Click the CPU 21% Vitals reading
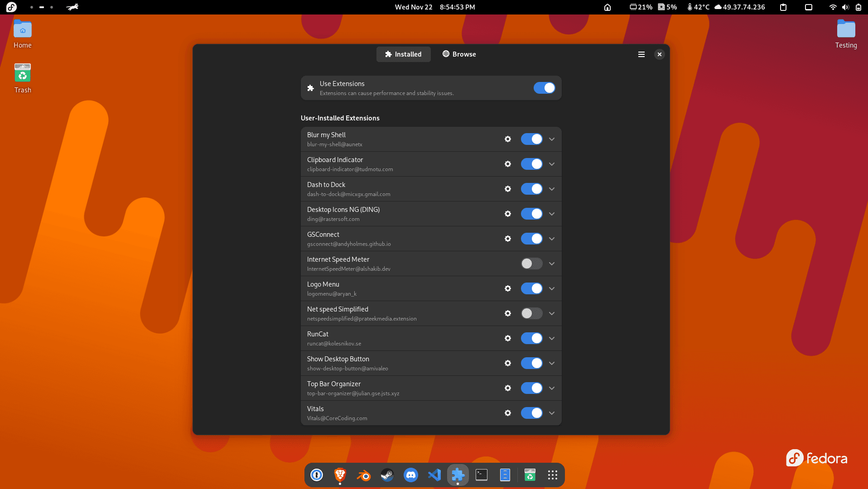Viewport: 868px width, 489px height. [x=641, y=7]
